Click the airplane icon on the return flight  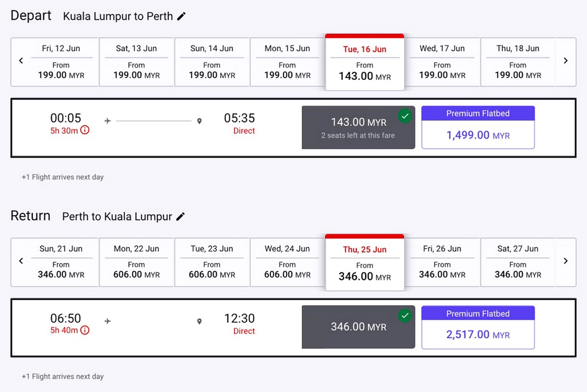tap(108, 321)
